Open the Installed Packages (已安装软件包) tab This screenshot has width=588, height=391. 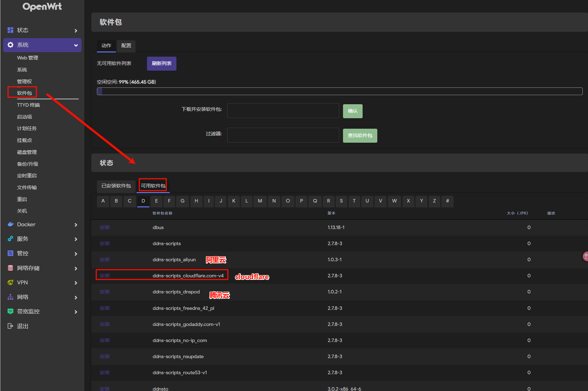pyautogui.click(x=116, y=186)
